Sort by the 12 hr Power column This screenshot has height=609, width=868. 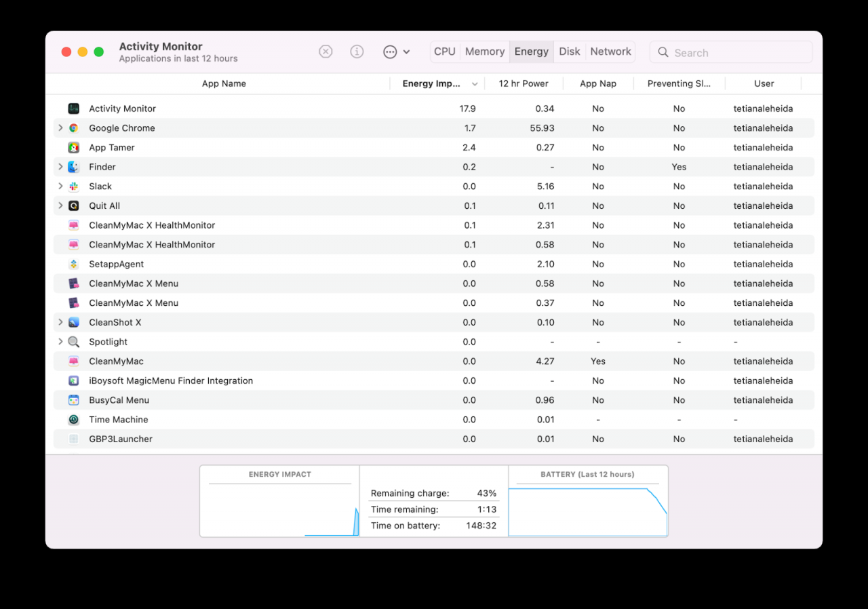(524, 83)
